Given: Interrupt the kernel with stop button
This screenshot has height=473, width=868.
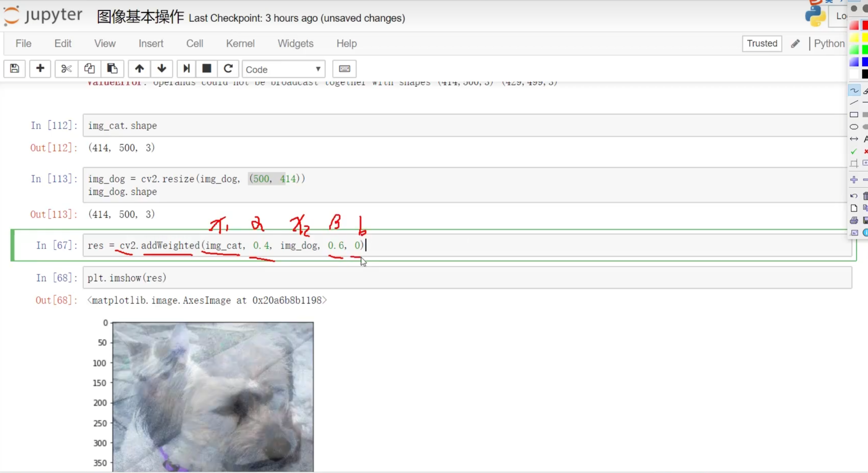Looking at the screenshot, I should pos(207,69).
